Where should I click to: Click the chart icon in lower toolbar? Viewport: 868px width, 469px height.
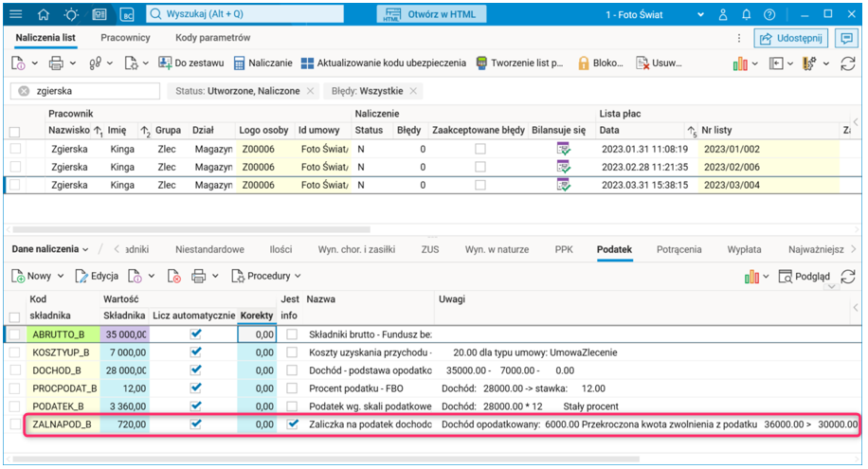coord(751,277)
